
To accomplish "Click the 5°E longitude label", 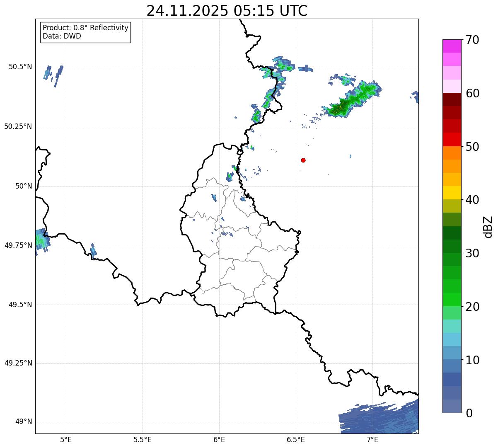I will click(66, 439).
